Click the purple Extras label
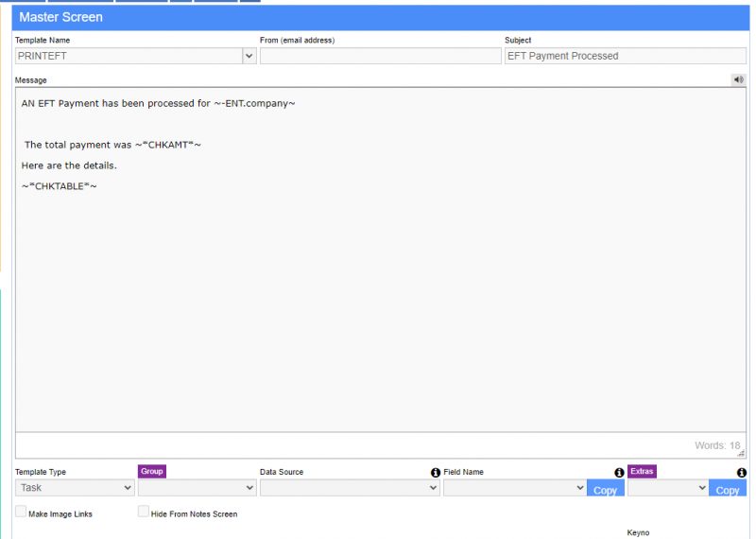 point(642,471)
